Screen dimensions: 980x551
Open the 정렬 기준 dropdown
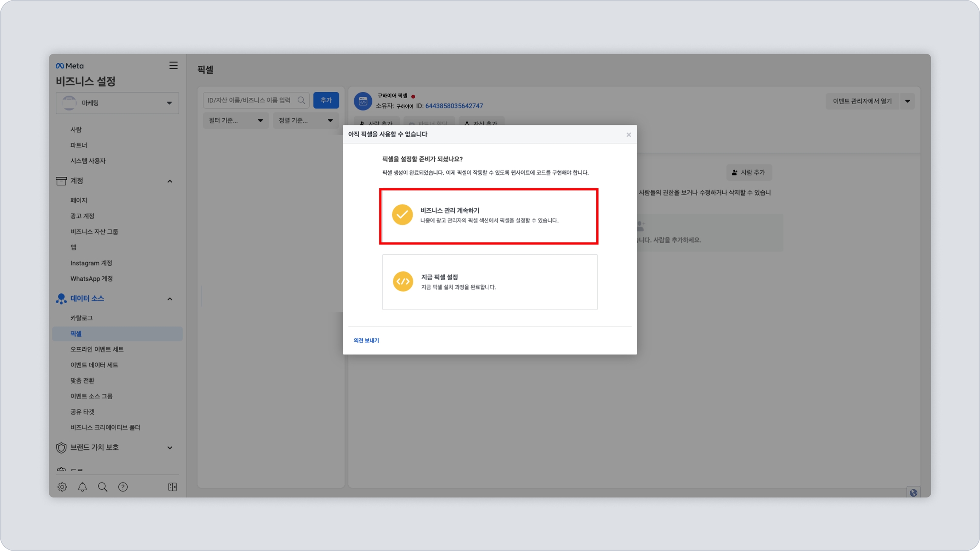(x=305, y=121)
